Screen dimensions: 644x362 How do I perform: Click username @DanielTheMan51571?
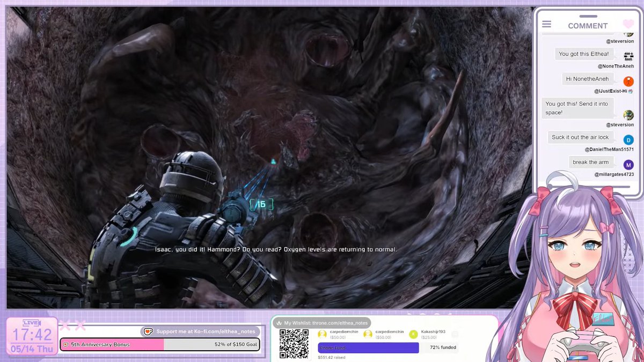click(609, 150)
